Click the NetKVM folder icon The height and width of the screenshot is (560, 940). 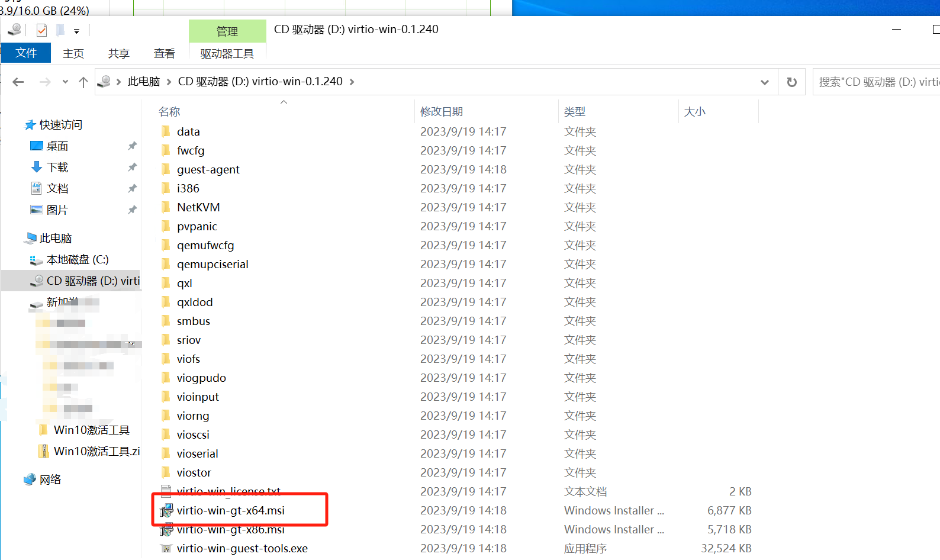[x=166, y=207]
